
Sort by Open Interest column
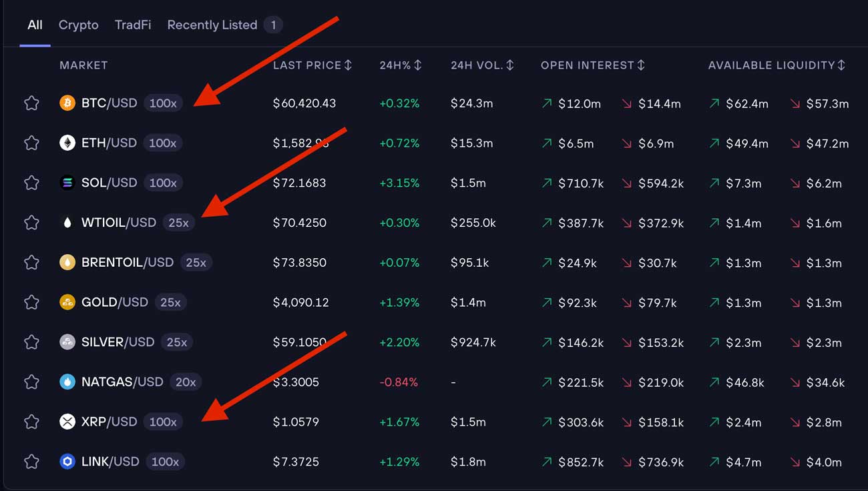coord(593,65)
